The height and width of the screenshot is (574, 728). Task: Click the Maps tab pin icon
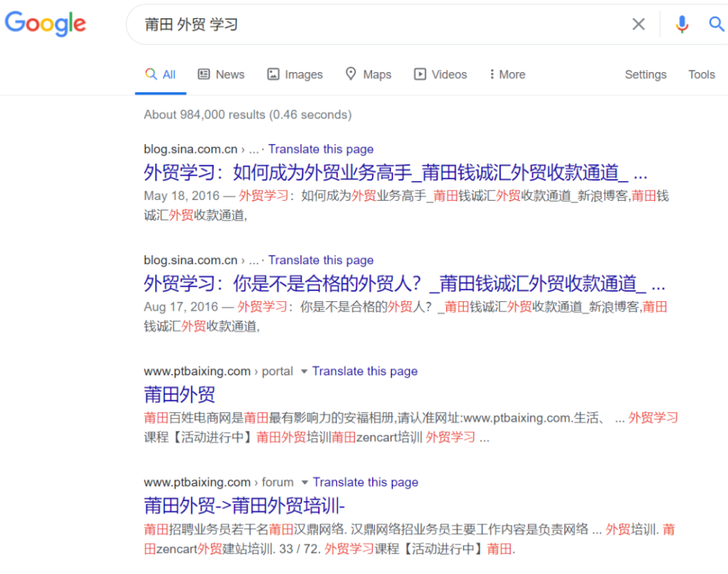[351, 73]
